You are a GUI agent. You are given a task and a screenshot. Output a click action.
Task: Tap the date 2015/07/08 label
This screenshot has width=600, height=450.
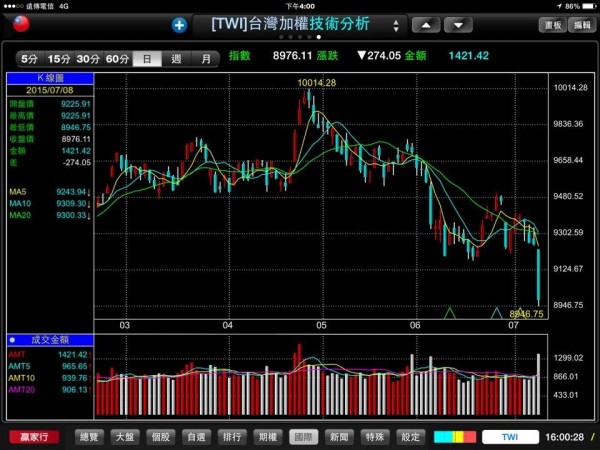50,90
